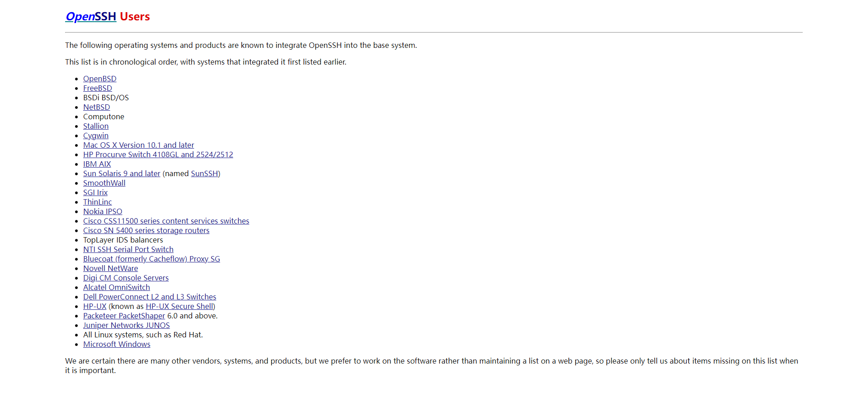The height and width of the screenshot is (397, 868).
Task: Open Bluecoat Proxy SG link
Action: click(x=151, y=259)
